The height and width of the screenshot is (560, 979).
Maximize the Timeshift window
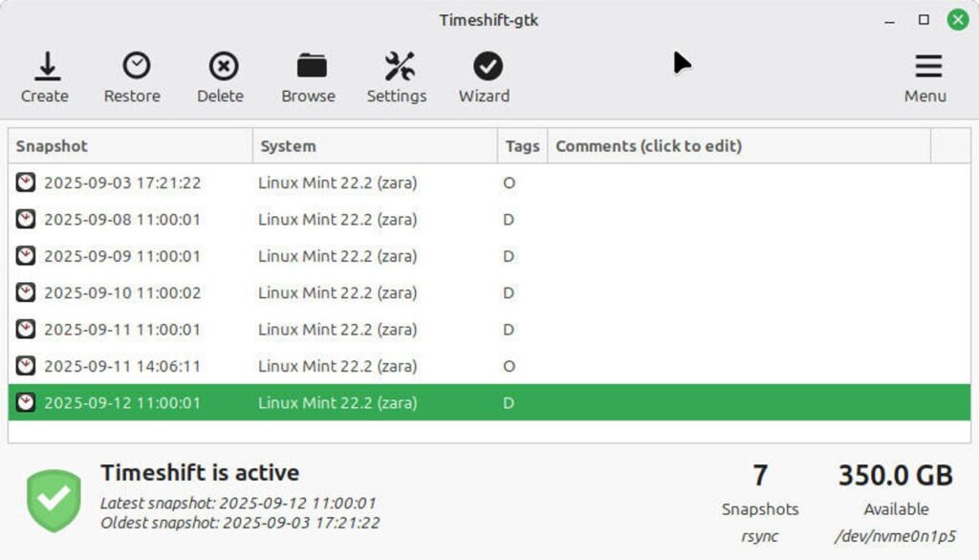click(924, 19)
